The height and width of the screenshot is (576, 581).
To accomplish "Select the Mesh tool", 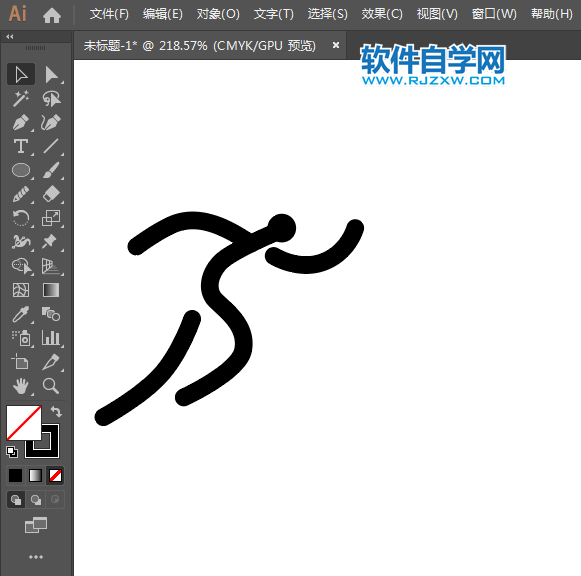I will (21, 290).
